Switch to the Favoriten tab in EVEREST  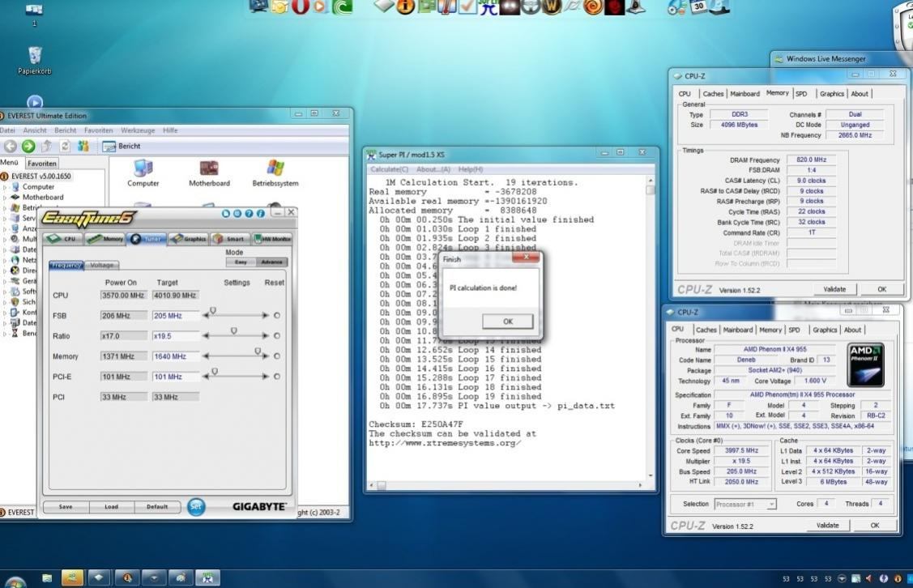42,164
